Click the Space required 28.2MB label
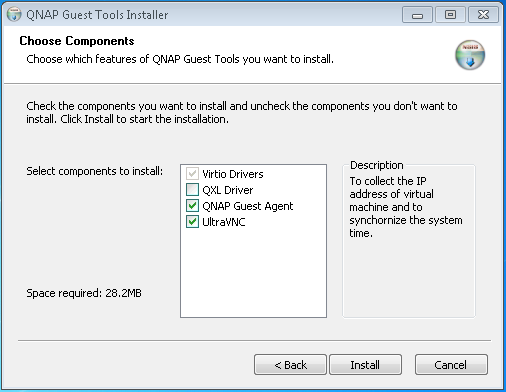The image size is (506, 392). pos(84,293)
